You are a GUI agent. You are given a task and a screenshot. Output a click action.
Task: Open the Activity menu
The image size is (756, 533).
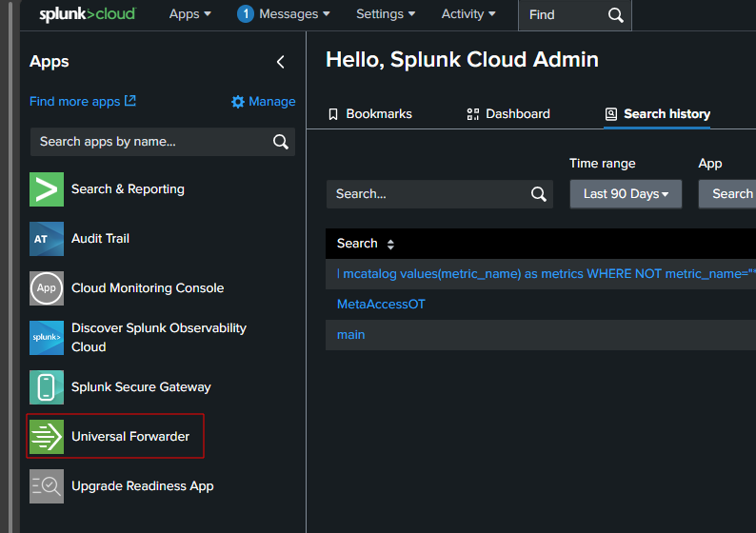tap(468, 14)
